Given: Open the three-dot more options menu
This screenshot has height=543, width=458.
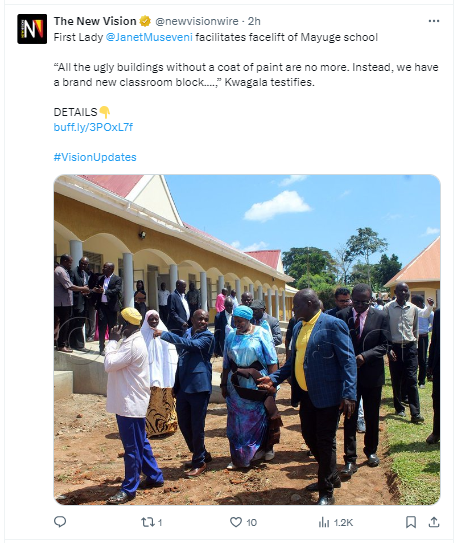Looking at the screenshot, I should tap(433, 21).
